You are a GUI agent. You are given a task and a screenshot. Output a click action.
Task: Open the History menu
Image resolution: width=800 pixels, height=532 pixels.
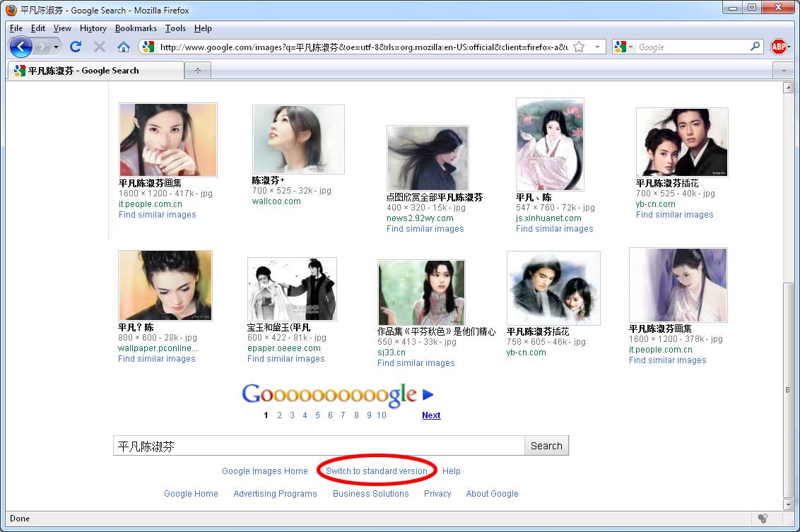click(93, 28)
